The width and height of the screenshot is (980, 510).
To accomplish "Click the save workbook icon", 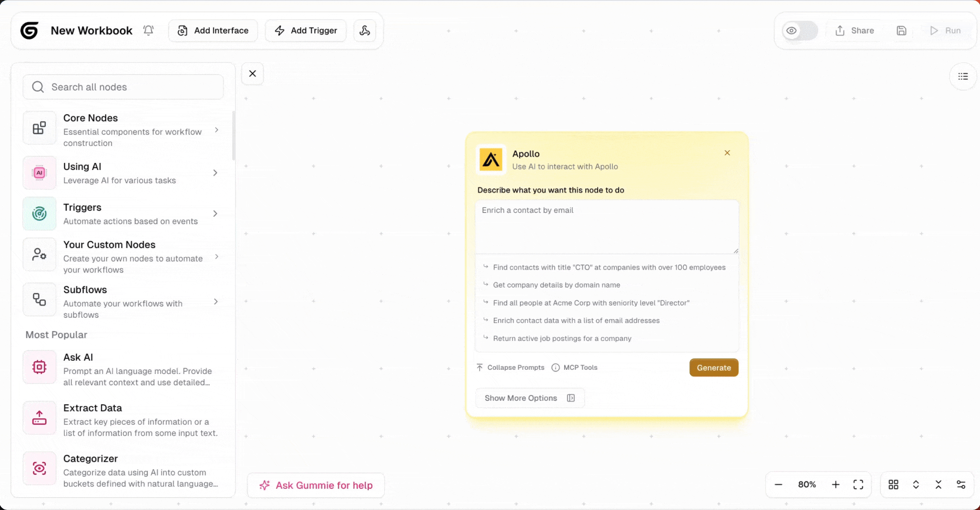I will [902, 31].
